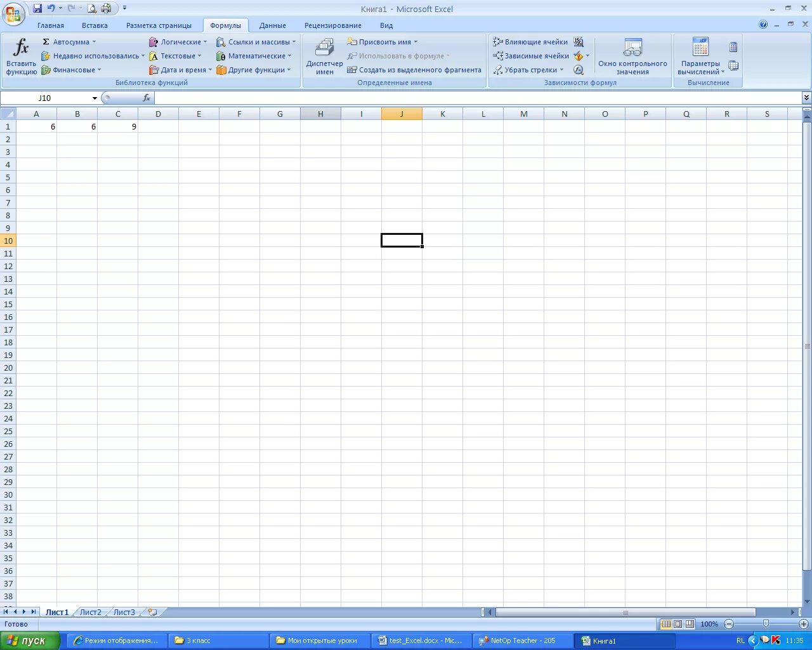Click the Insert Worksheet icon
Screen dimensions: 812x650
tap(152, 613)
